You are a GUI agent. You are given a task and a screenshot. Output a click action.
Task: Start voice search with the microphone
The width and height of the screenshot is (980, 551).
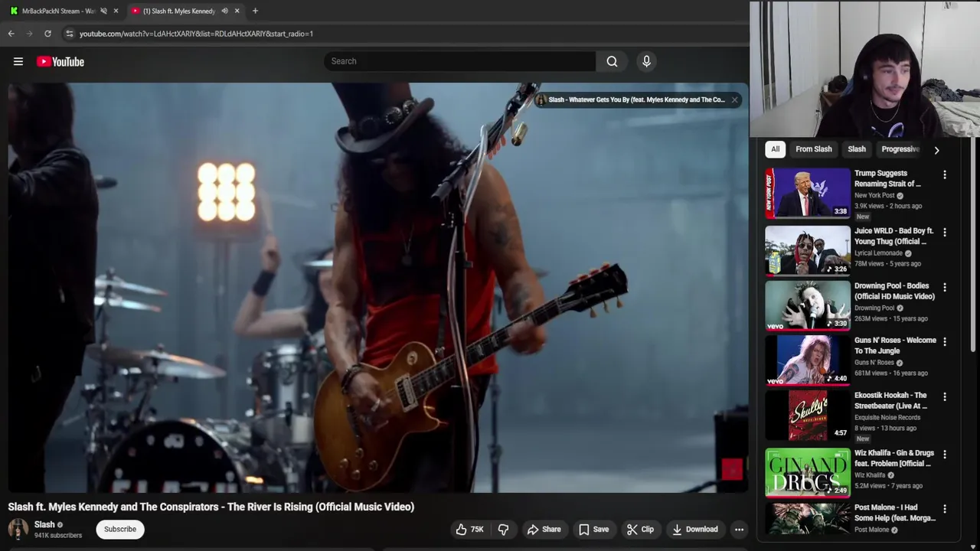[646, 61]
